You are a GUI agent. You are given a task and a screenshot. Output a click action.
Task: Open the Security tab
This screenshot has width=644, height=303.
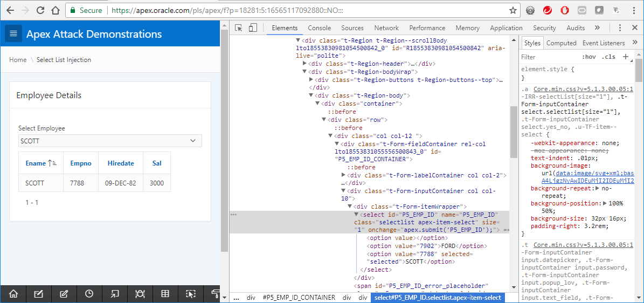[544, 28]
